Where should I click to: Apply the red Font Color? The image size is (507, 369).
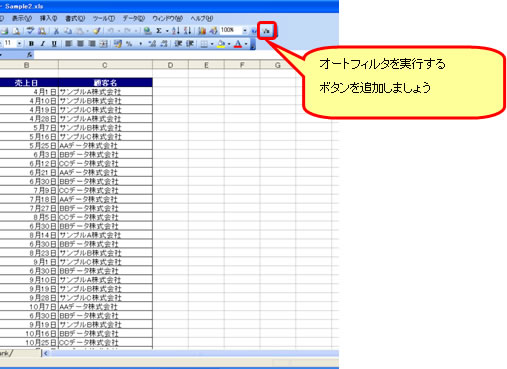(x=238, y=44)
